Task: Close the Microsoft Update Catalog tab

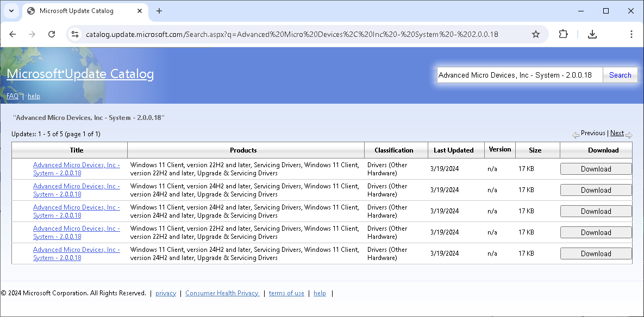Action: coord(140,11)
